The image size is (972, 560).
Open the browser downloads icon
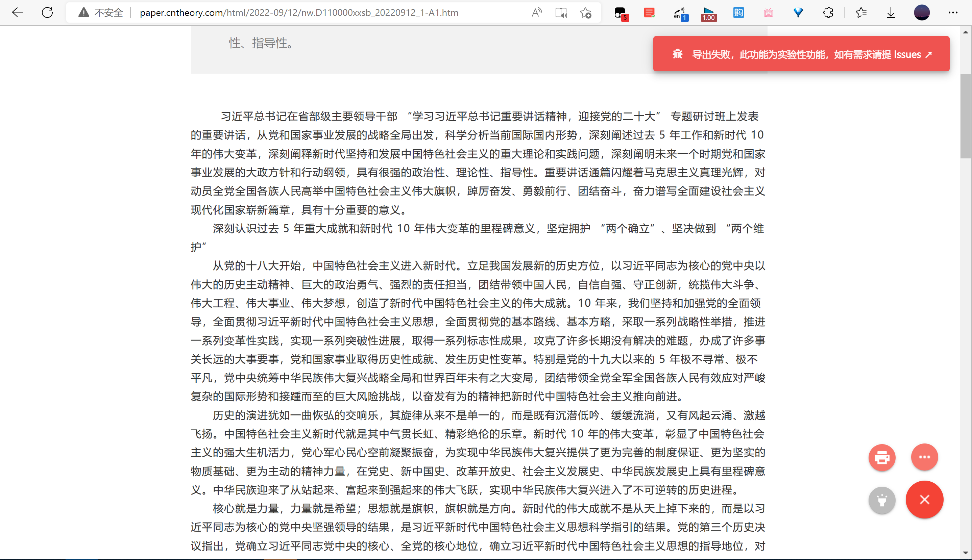tap(891, 13)
